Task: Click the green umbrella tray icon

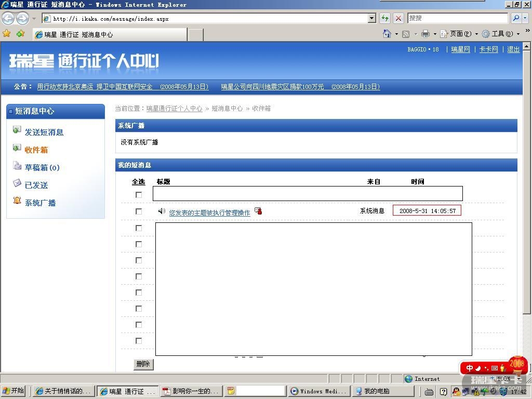Action: pyautogui.click(x=484, y=392)
